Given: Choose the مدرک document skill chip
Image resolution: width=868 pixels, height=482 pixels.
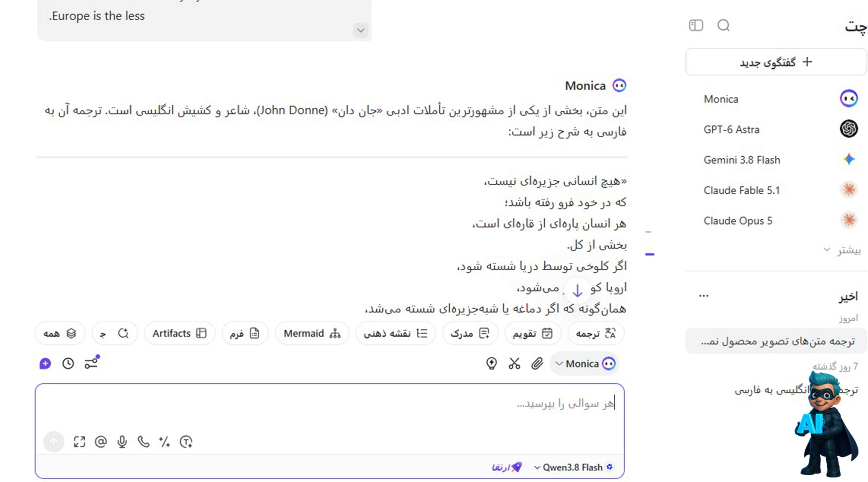Looking at the screenshot, I should pos(470,333).
